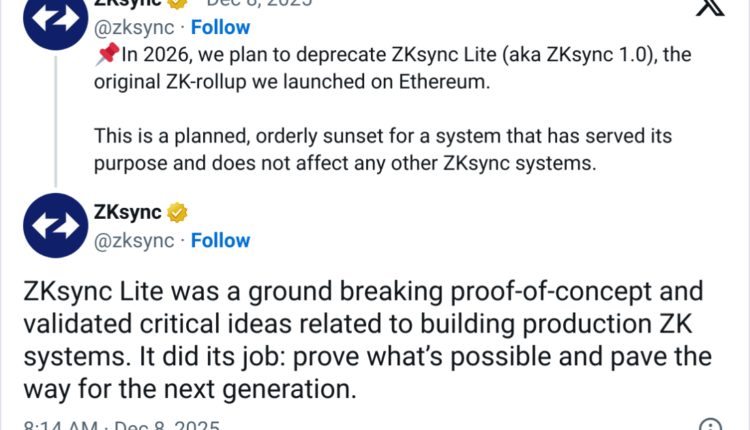Viewport: 750px width, 430px height.
Task: Click the 'planned, orderly sunset' paragraph
Action: (380, 147)
